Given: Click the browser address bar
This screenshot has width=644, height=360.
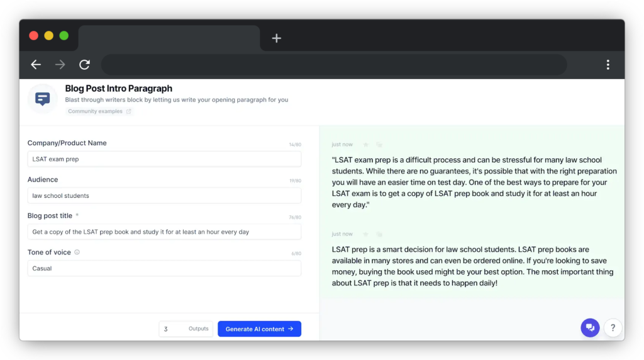Looking at the screenshot, I should [334, 65].
